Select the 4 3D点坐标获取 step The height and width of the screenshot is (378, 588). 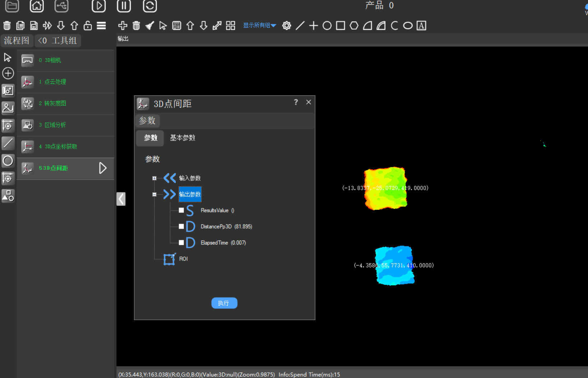[x=66, y=147]
